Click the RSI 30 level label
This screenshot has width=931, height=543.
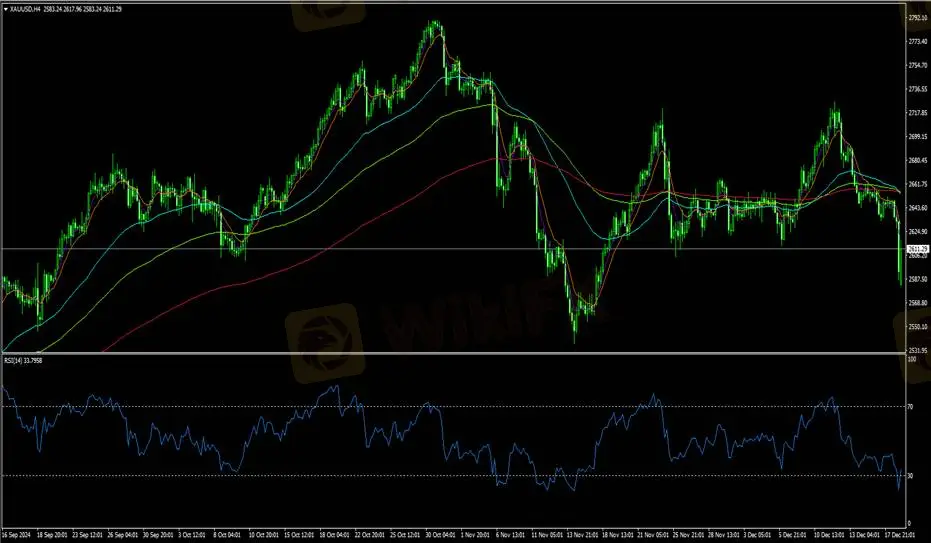910,476
